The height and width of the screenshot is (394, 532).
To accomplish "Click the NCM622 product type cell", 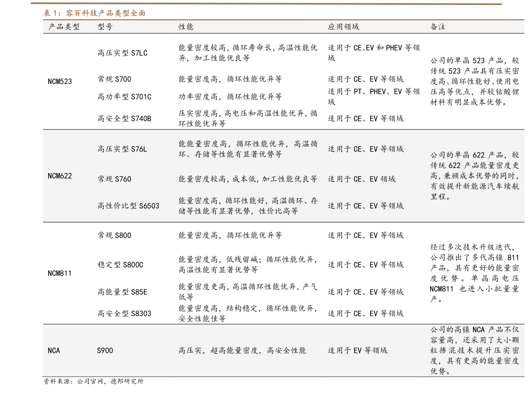I will click(x=59, y=176).
